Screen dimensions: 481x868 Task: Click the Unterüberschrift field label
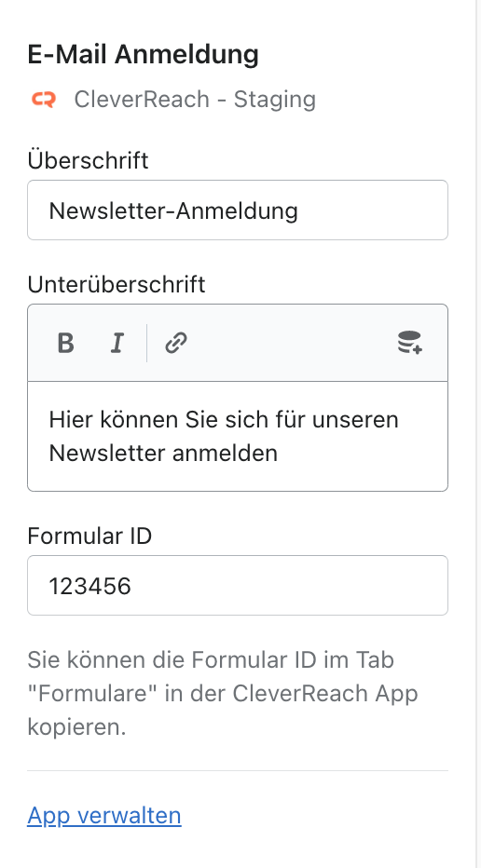(117, 285)
